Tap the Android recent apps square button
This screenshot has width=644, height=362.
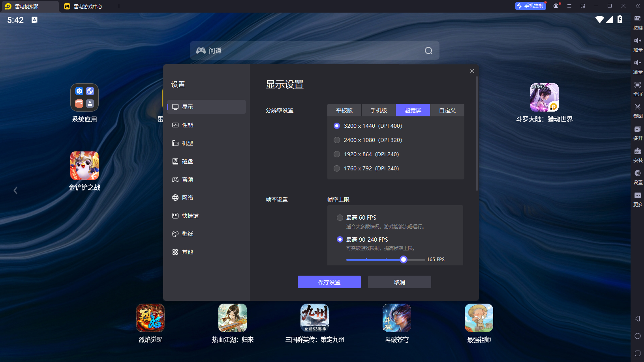637,353
